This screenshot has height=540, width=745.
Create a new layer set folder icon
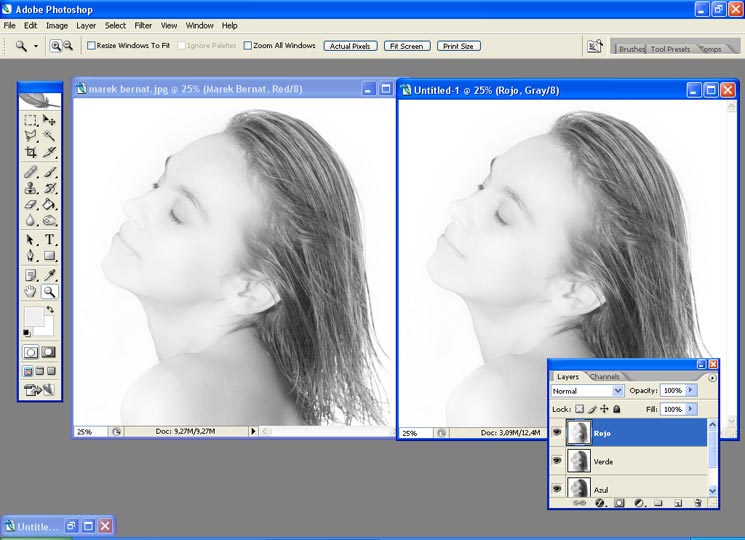(658, 503)
